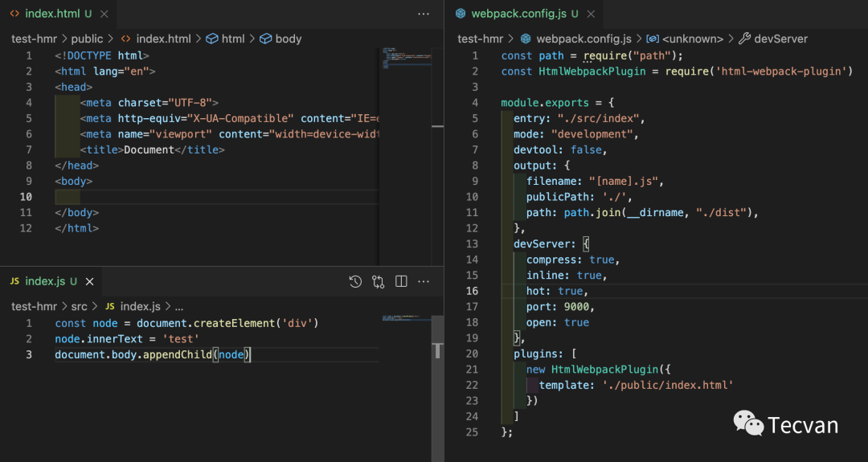The width and height of the screenshot is (868, 462).
Task: Open more actions menu in index.html group
Action: coord(424,14)
